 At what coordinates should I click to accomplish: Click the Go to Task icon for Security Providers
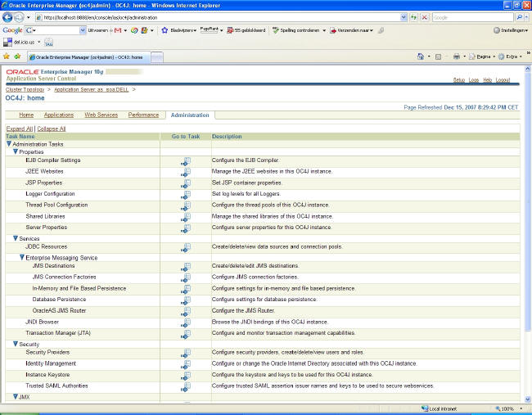click(186, 353)
